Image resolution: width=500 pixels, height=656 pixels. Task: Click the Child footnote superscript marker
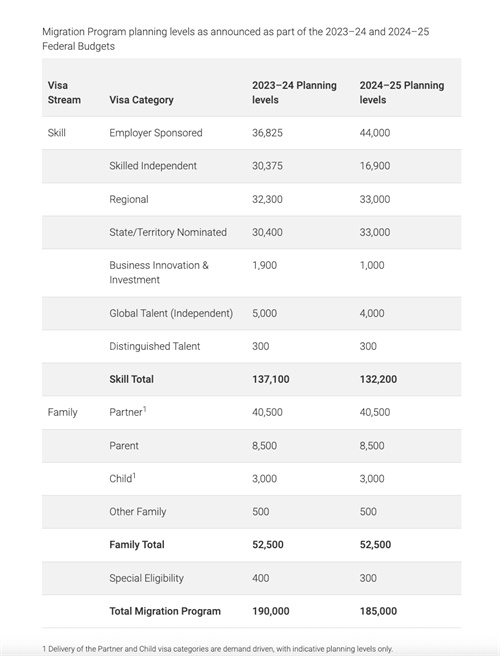[x=134, y=476]
